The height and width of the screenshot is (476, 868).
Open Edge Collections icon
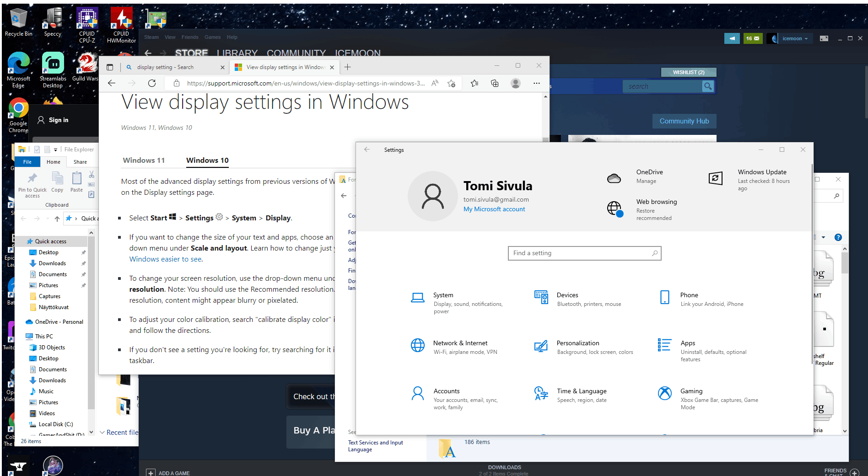495,83
